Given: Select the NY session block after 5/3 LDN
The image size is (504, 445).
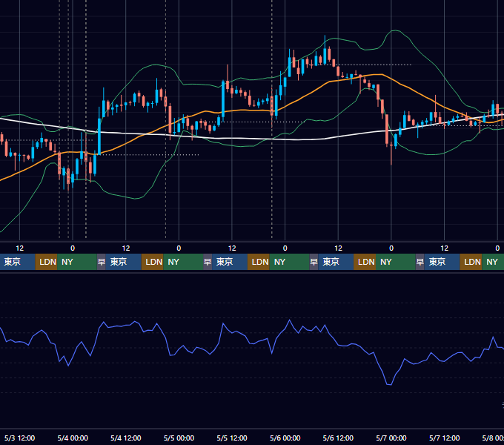Looking at the screenshot, I should click(77, 262).
